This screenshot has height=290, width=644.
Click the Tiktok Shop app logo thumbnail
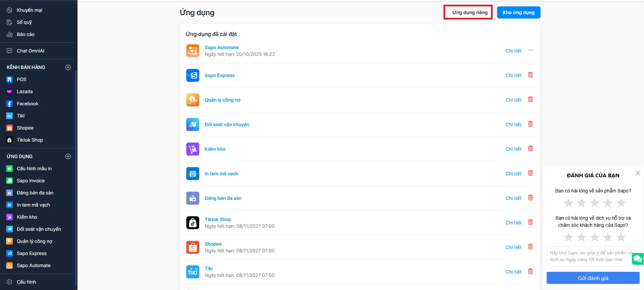193,223
